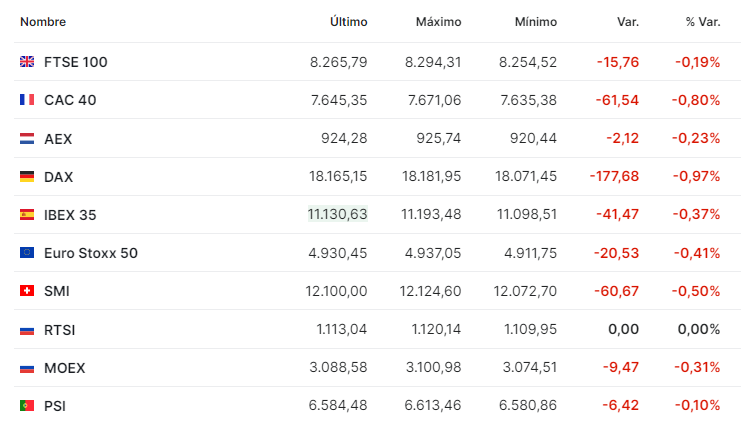Screen dimensions: 741x423
Task: Click DAX percent change -0,97%
Action: [x=697, y=176]
